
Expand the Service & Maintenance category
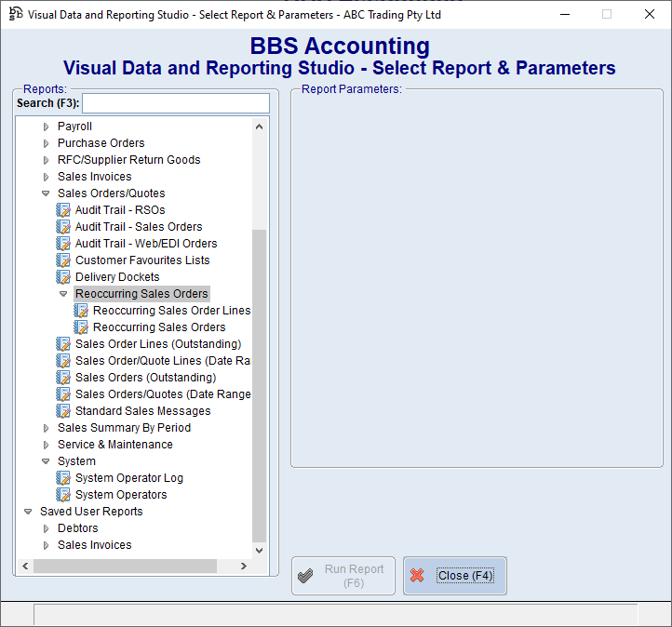[46, 445]
